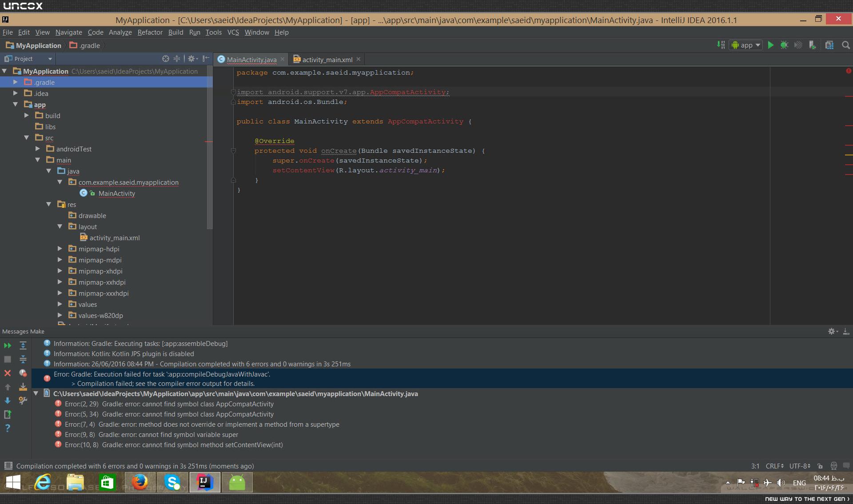This screenshot has width=853, height=504.
Task: Expand the .idea folder
Action: [x=16, y=93]
